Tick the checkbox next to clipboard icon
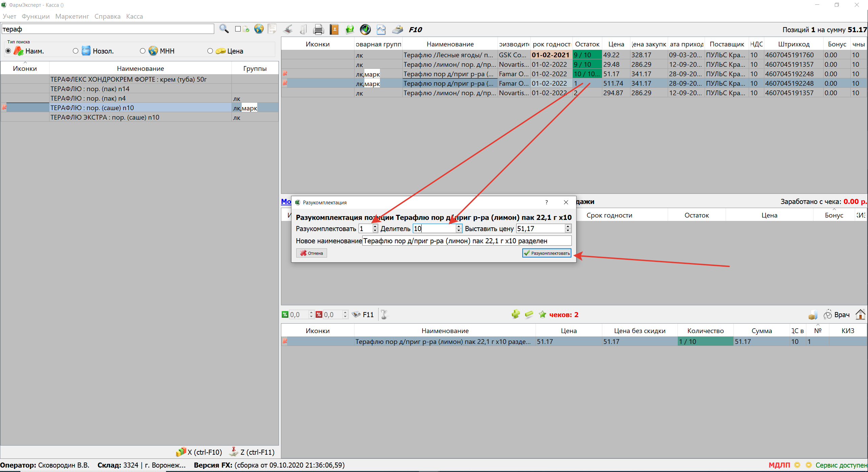Image resolution: width=868 pixels, height=472 pixels. 238,29
